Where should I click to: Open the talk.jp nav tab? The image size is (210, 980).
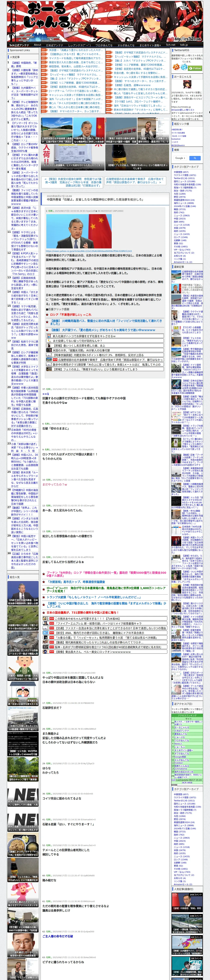(x=184, y=45)
